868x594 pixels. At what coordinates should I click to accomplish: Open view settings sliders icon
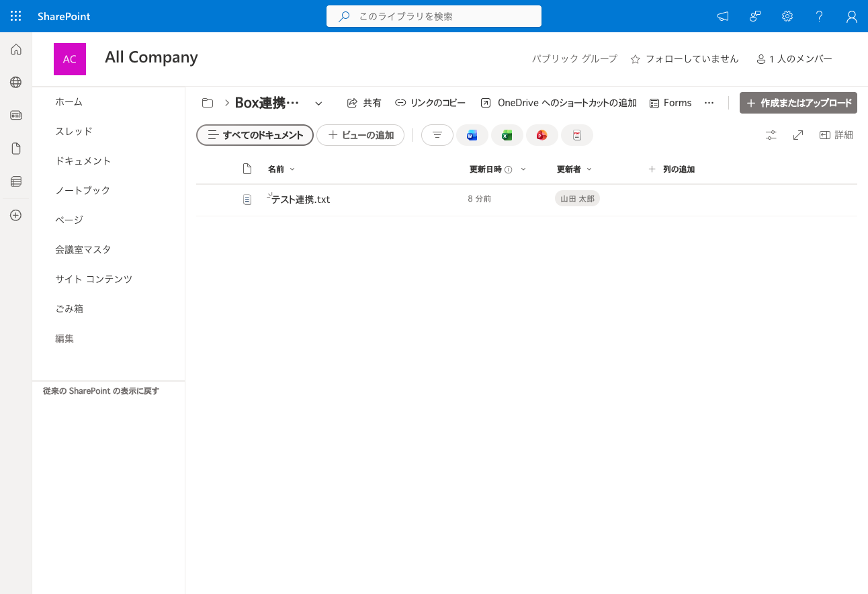[x=771, y=135]
